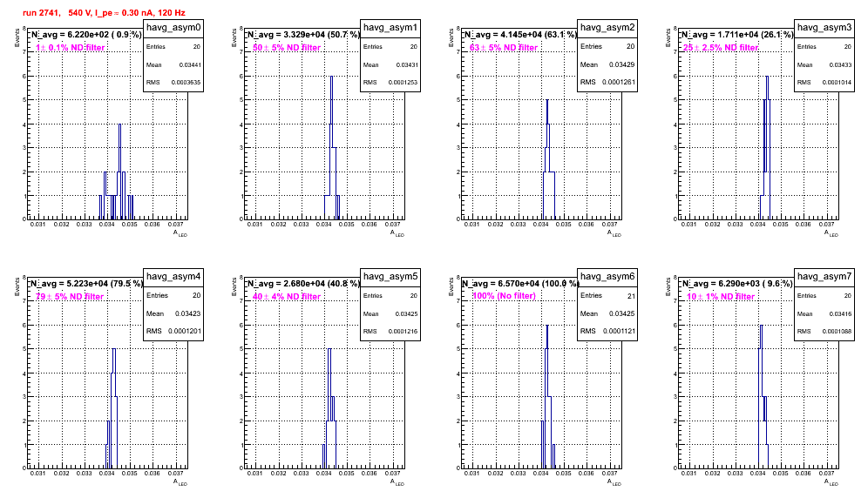The width and height of the screenshot is (868, 498).
Task: Click the A_LED axis label under havg_asym7
Action: coord(831,482)
